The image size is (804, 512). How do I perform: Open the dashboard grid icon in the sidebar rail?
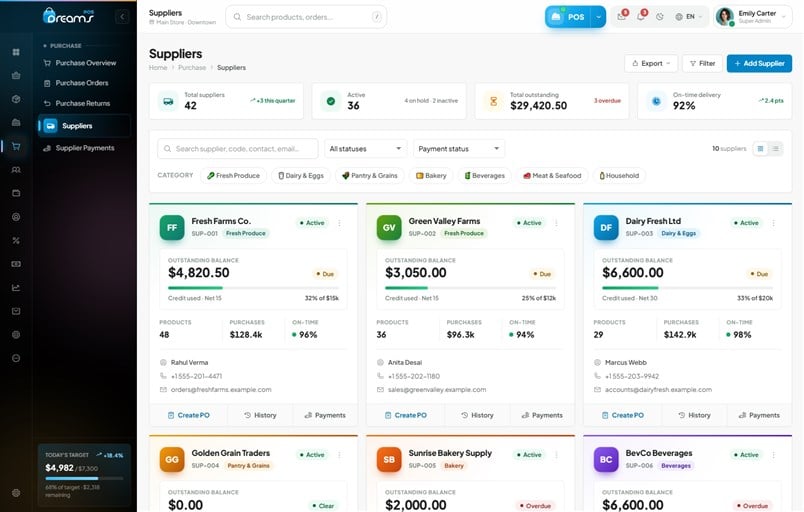point(16,52)
